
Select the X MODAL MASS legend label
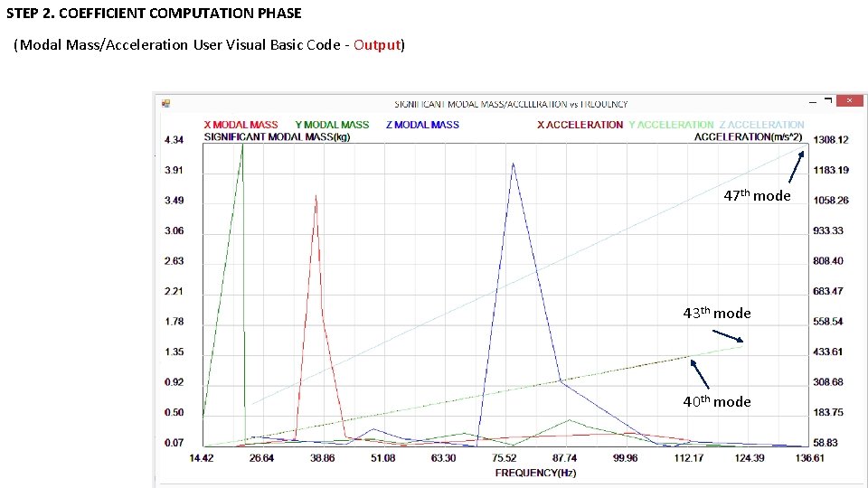click(x=241, y=125)
